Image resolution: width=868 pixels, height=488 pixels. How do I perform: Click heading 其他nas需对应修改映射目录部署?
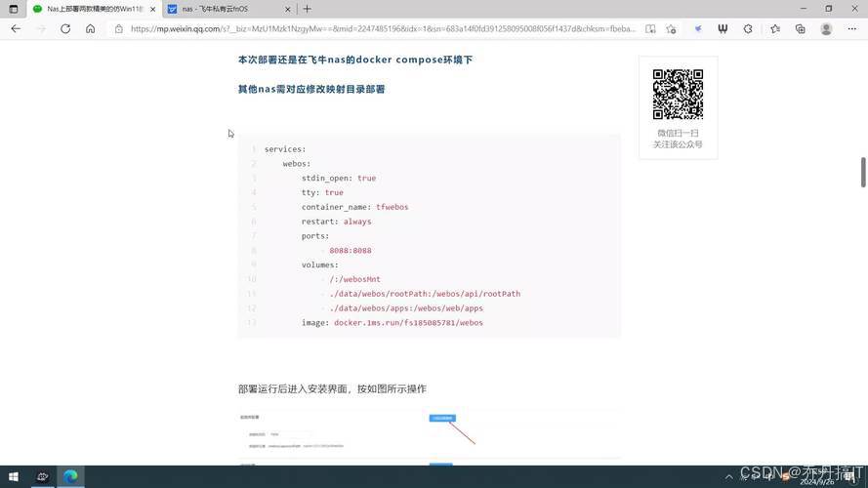pyautogui.click(x=311, y=89)
